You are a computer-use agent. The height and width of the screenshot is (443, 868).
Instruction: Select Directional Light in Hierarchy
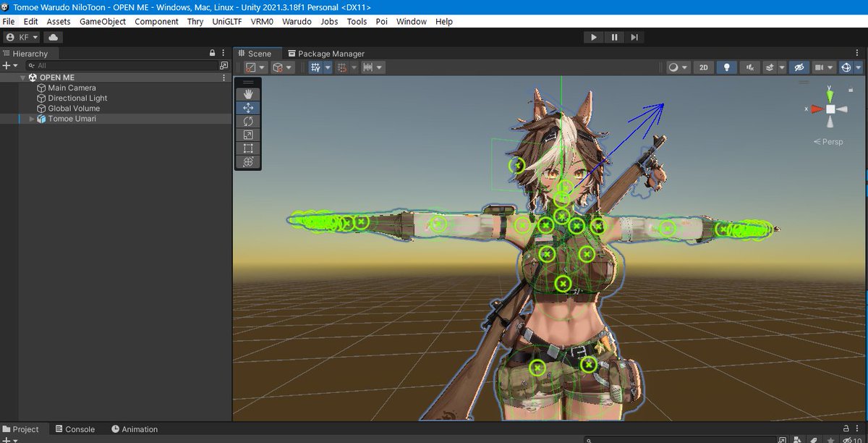coord(77,98)
